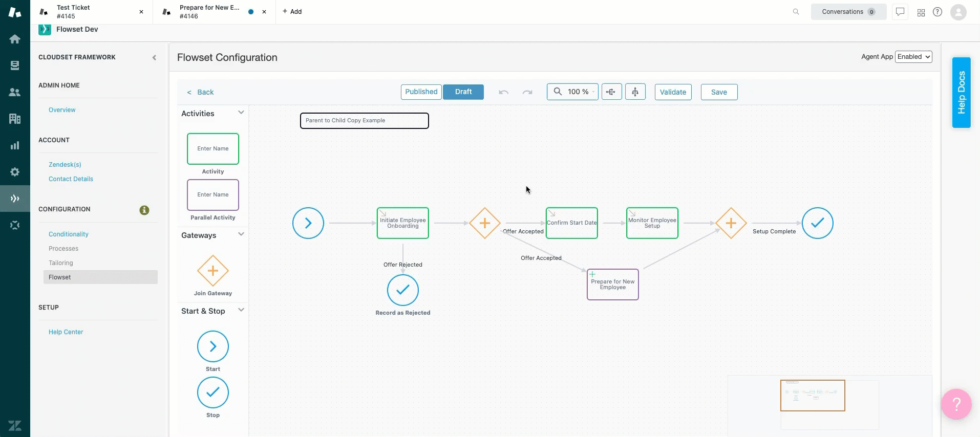Close the #4146 ticket tab
This screenshot has height=437, width=980.
pyautogui.click(x=264, y=12)
